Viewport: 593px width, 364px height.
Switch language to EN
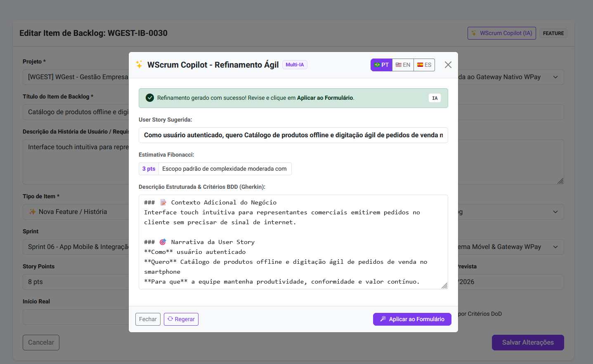click(403, 65)
